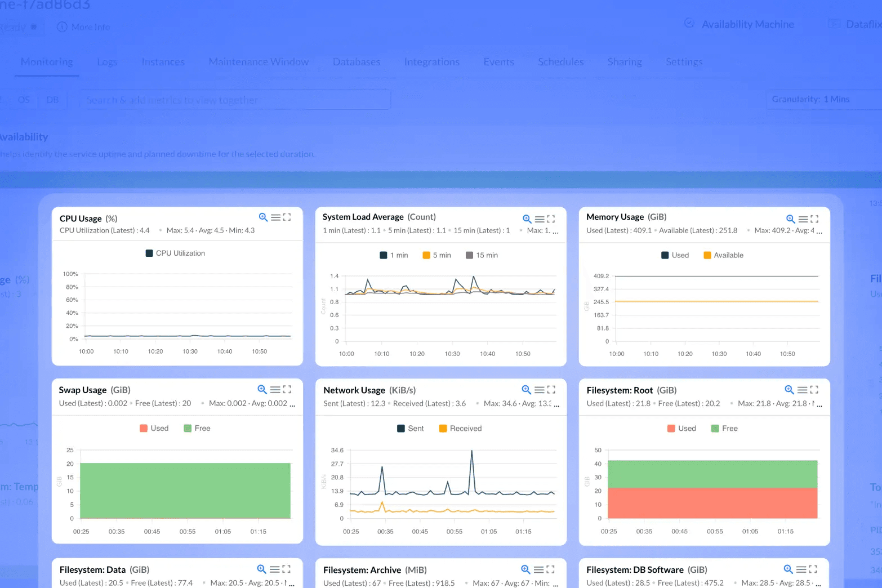The width and height of the screenshot is (882, 588).
Task: Open the Integrations tab
Action: 432,62
